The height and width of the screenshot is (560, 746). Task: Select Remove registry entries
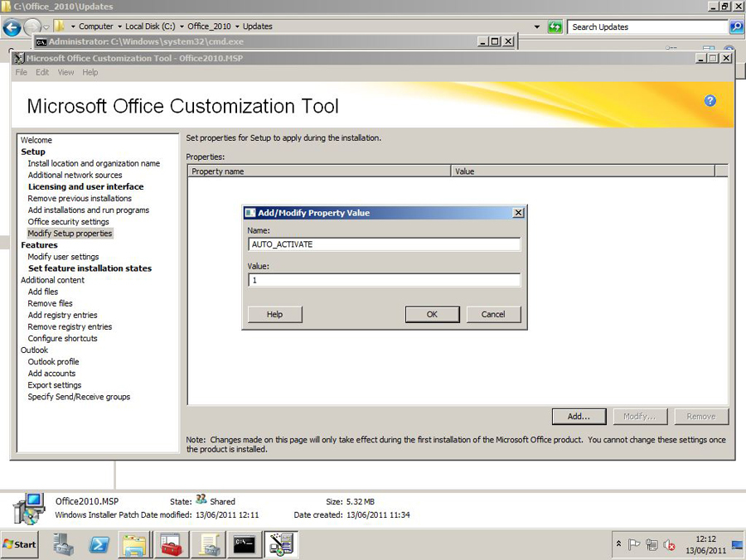pyautogui.click(x=70, y=326)
